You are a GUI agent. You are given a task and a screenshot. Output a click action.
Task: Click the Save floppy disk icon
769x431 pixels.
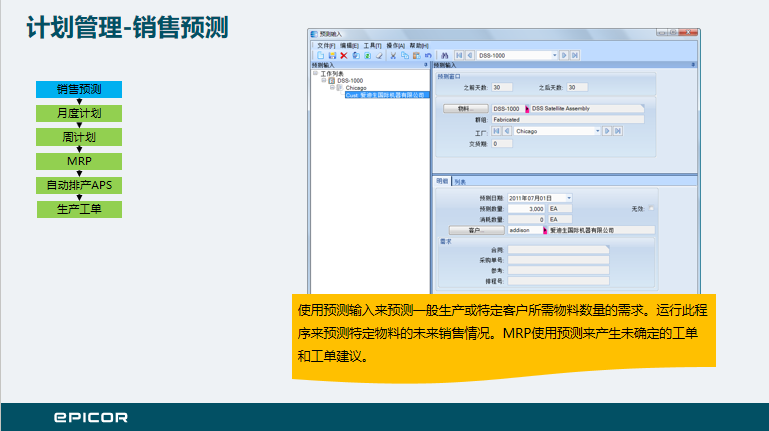coord(332,55)
